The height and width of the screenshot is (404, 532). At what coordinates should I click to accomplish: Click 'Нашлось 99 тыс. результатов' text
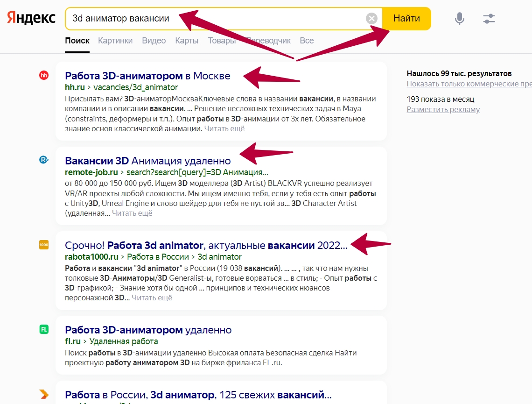click(459, 73)
